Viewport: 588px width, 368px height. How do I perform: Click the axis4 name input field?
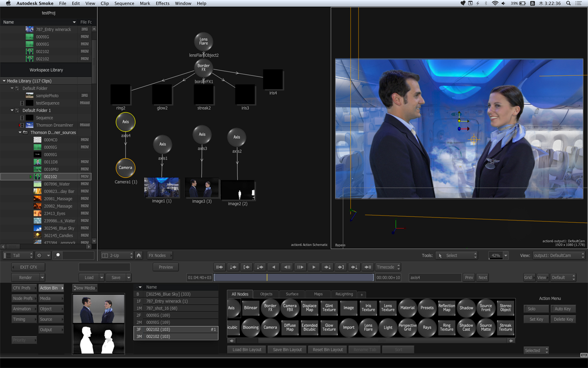point(435,277)
